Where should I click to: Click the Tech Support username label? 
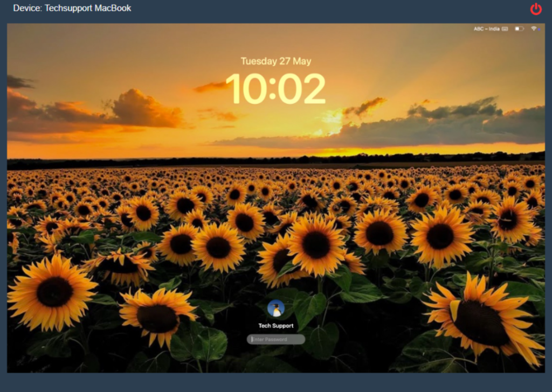pos(276,326)
